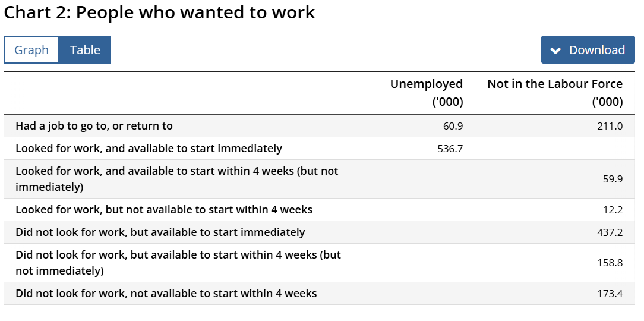Select the Table tab
The image size is (644, 321).
click(x=85, y=50)
